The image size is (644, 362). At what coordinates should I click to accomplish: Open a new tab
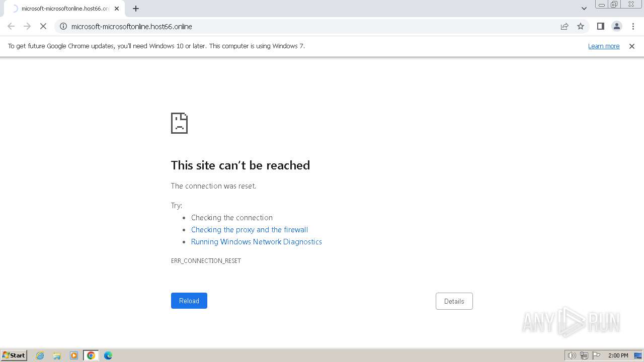point(136,9)
